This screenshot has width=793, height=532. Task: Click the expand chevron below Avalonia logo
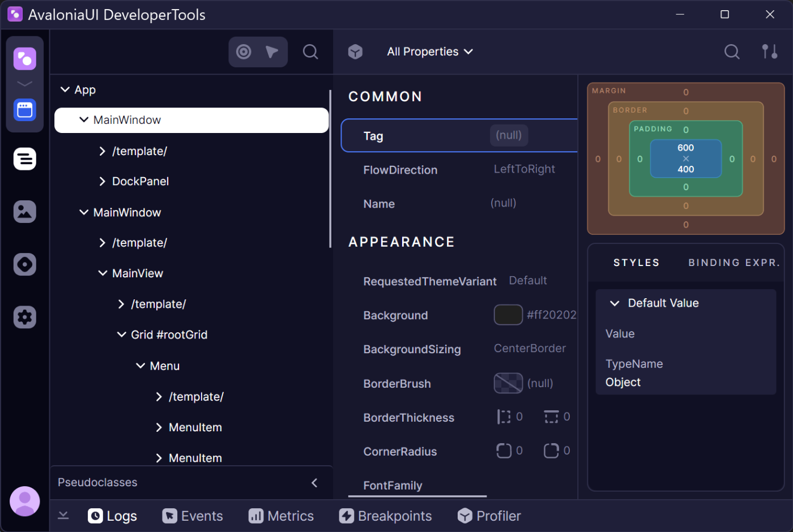click(25, 84)
